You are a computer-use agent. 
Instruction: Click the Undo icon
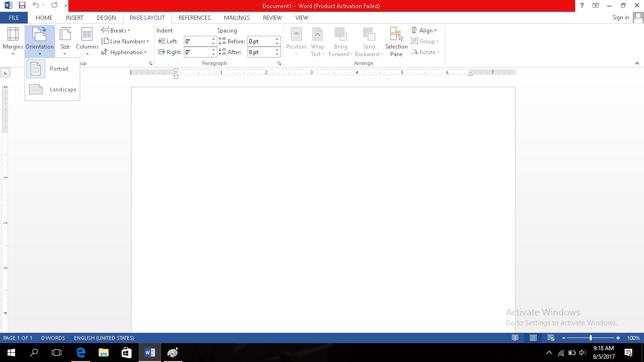(x=36, y=6)
